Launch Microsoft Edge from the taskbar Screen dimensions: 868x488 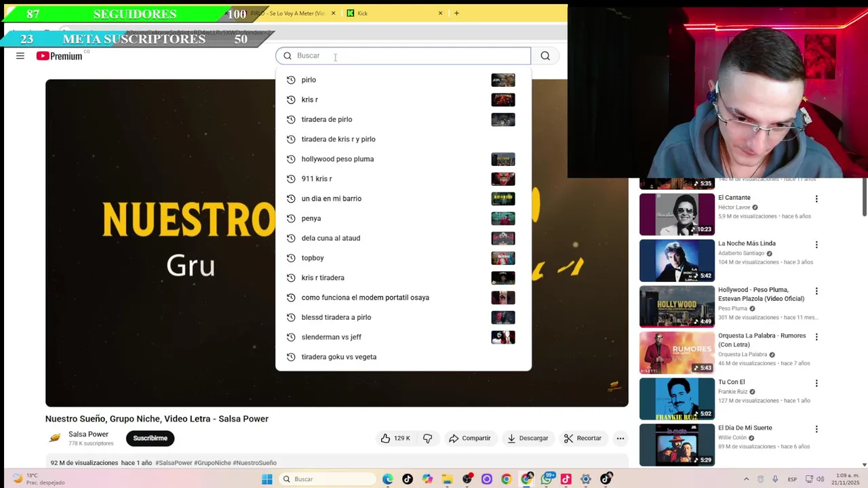point(388,479)
